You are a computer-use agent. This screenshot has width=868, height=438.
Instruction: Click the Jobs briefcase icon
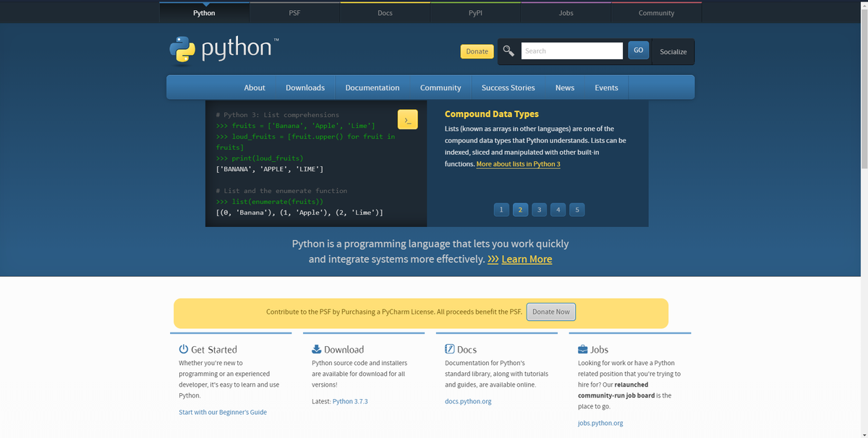pos(583,349)
